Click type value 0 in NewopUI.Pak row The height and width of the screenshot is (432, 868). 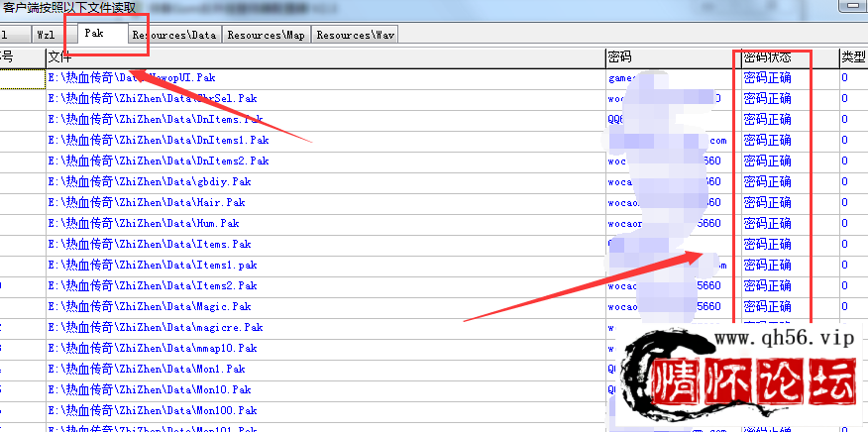point(845,78)
